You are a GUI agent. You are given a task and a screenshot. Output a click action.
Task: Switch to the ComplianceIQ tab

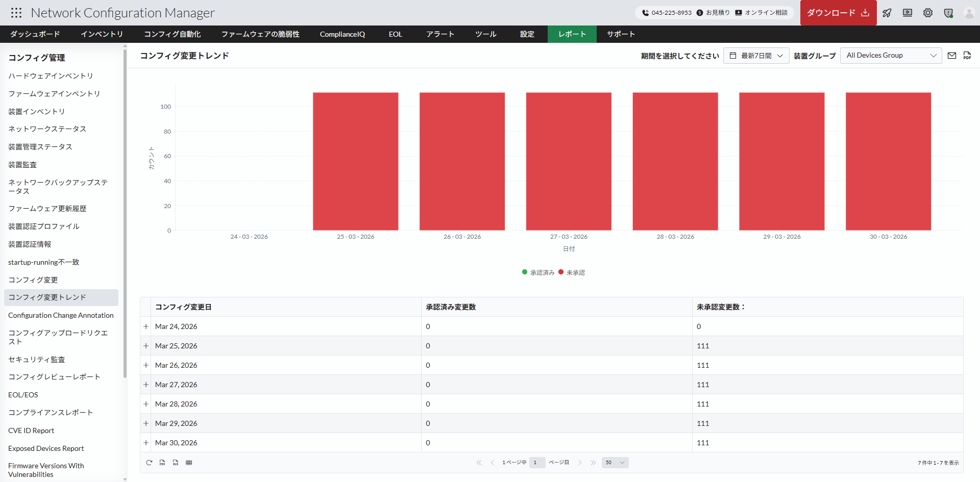(x=342, y=34)
